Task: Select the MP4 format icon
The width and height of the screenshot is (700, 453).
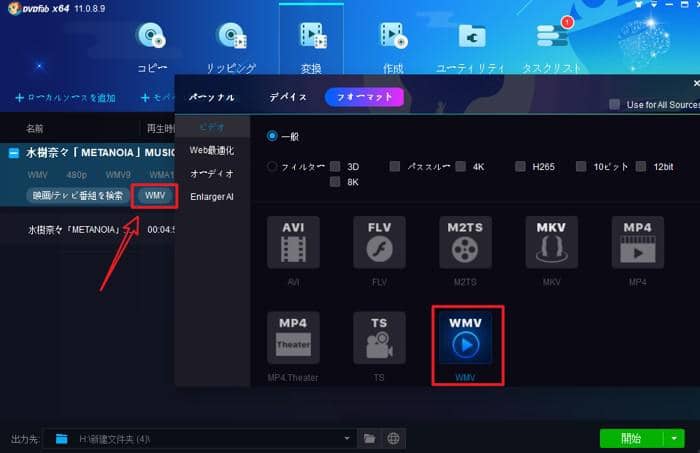Action: click(638, 242)
